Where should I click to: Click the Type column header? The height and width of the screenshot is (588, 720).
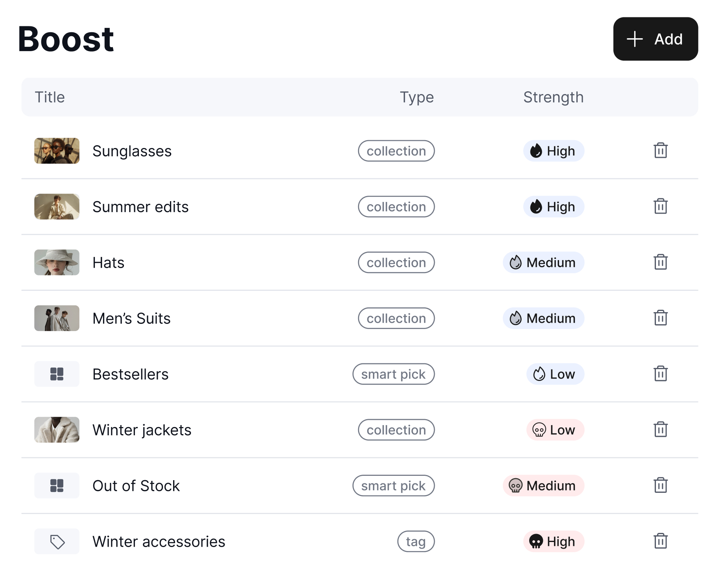tap(416, 97)
